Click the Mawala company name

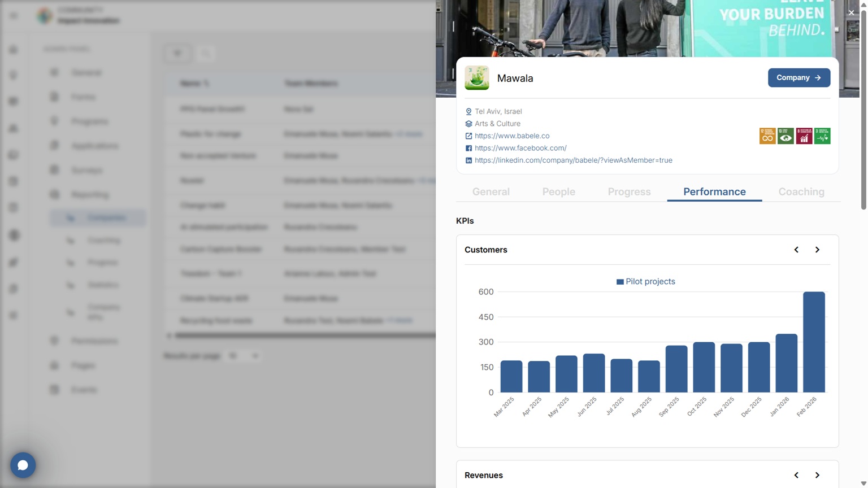pyautogui.click(x=515, y=79)
